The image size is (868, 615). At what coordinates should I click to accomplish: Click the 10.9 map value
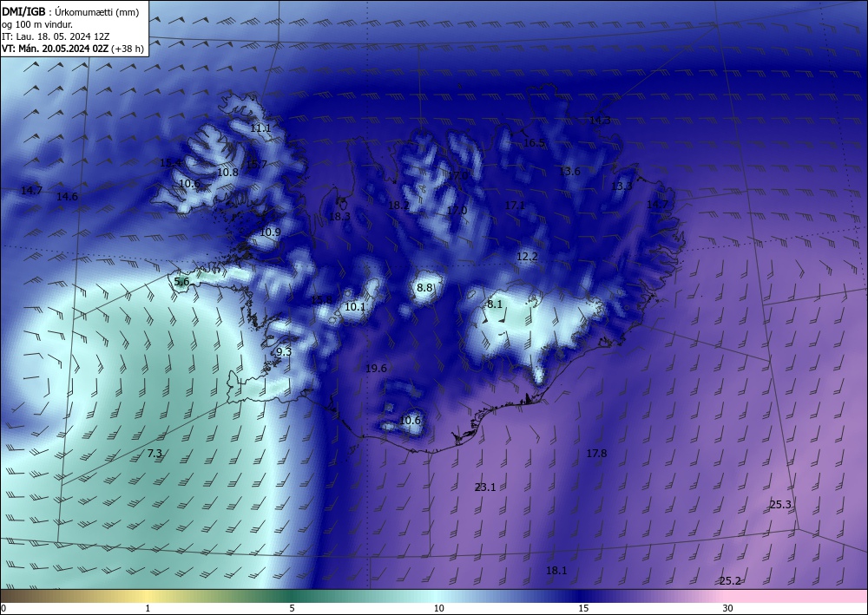point(270,232)
